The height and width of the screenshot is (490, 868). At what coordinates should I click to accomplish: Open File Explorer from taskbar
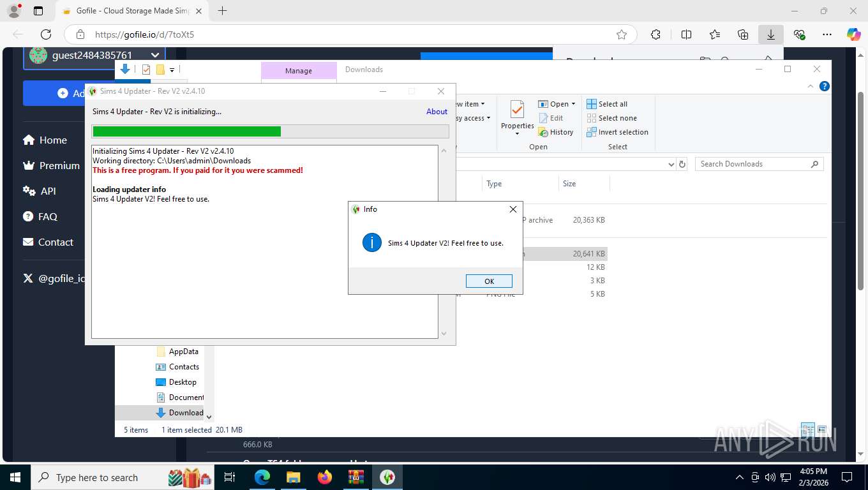[293, 477]
